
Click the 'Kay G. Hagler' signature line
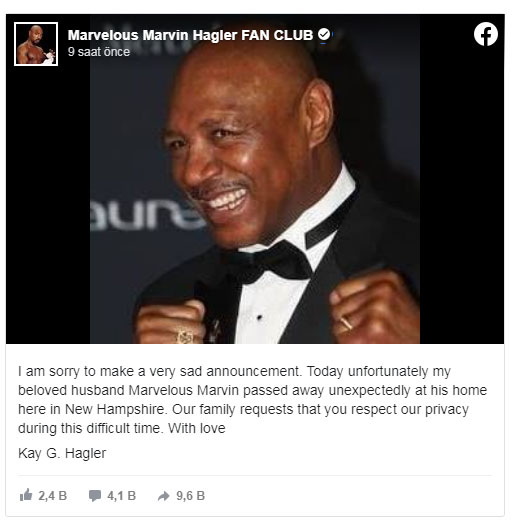pos(62,453)
